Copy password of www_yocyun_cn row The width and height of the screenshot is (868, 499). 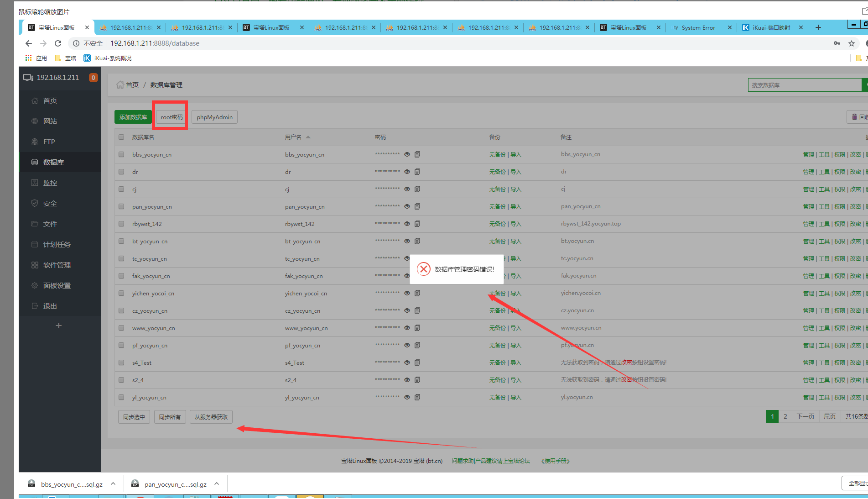coord(417,328)
